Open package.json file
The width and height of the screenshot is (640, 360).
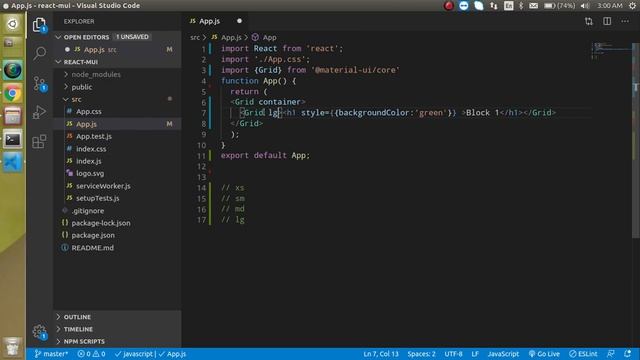point(93,236)
